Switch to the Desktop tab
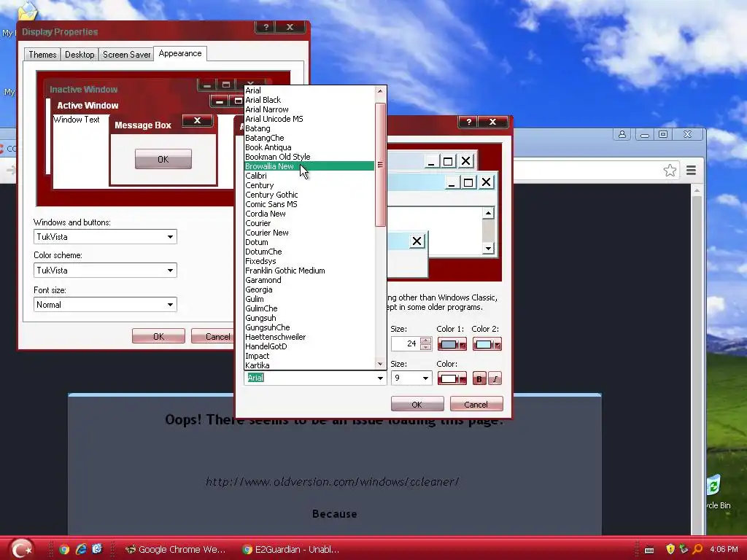Screen dimensions: 747x560 click(80, 54)
